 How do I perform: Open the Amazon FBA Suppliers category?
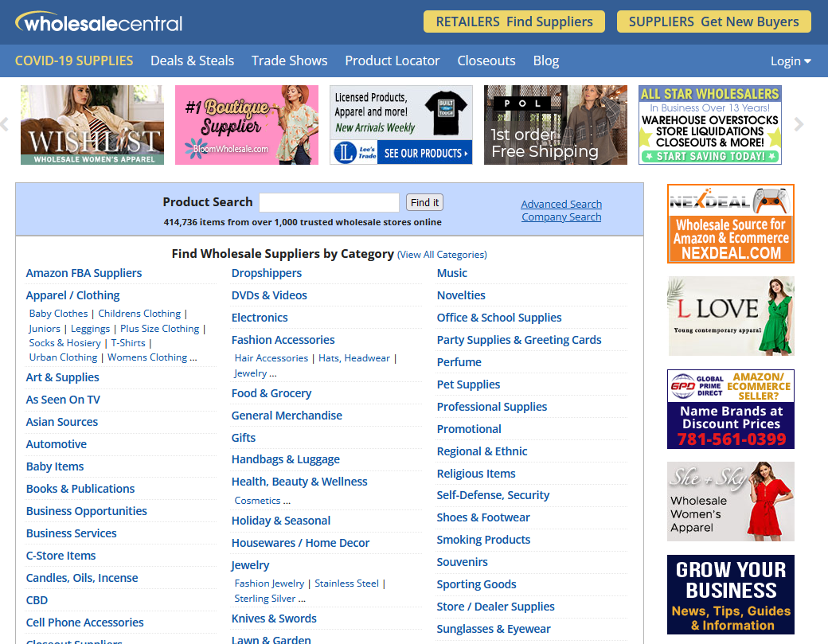point(84,273)
